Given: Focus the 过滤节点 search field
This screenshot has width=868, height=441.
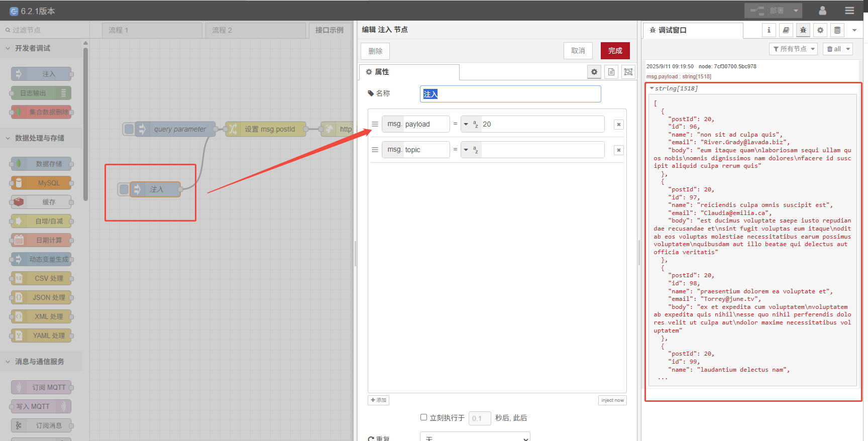Looking at the screenshot, I should coord(45,30).
